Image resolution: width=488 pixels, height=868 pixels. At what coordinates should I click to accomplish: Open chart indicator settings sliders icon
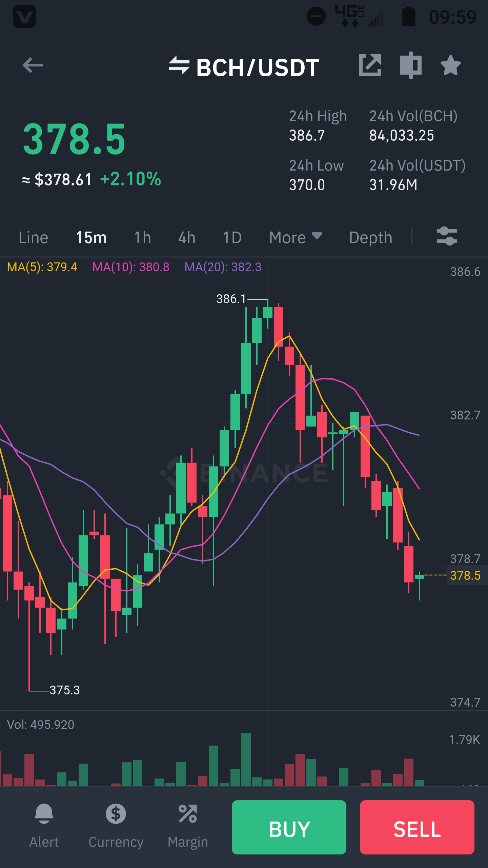point(447,236)
